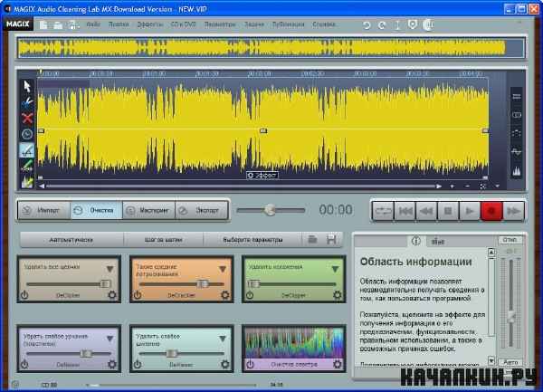Toggle spectral cleaning power button
Screen dimensions: 543x392
(250, 364)
